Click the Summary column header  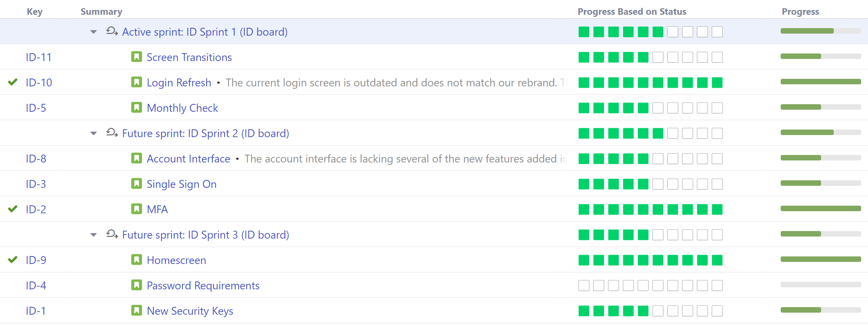[101, 11]
